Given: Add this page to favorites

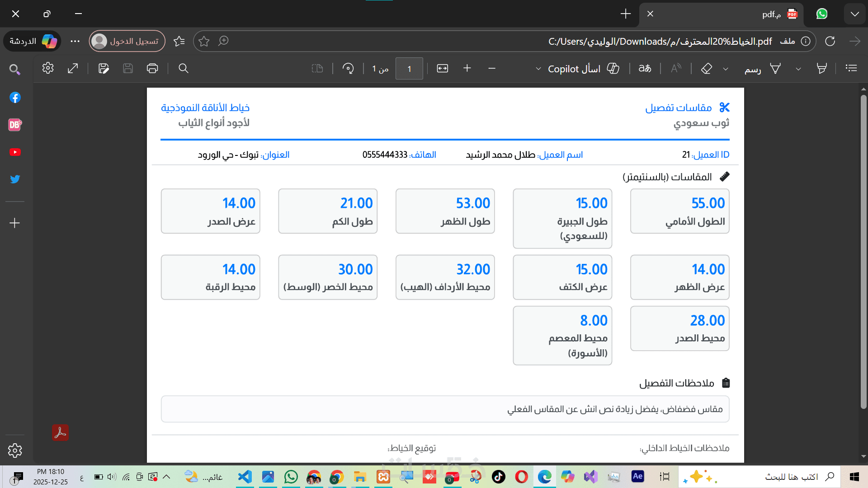Looking at the screenshot, I should tap(204, 41).
